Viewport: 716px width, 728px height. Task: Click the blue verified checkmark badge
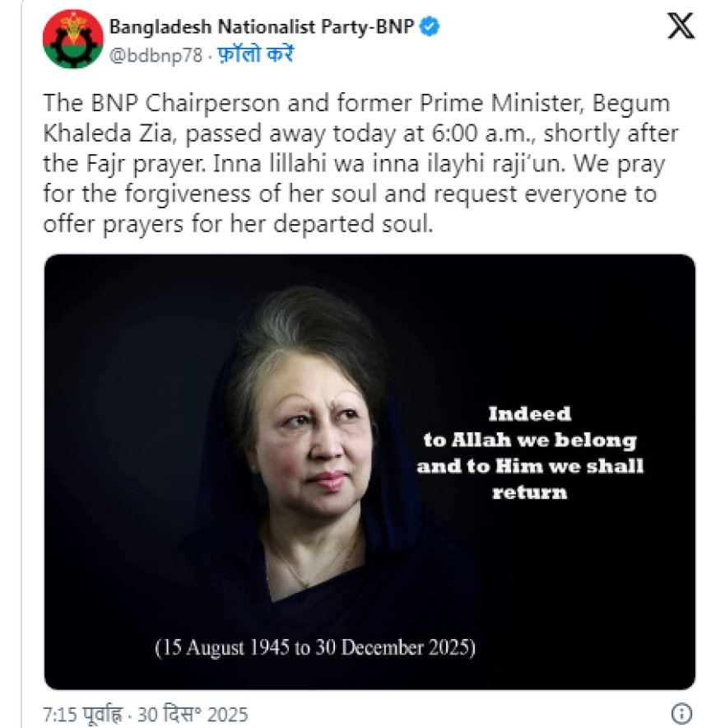pyautogui.click(x=430, y=27)
